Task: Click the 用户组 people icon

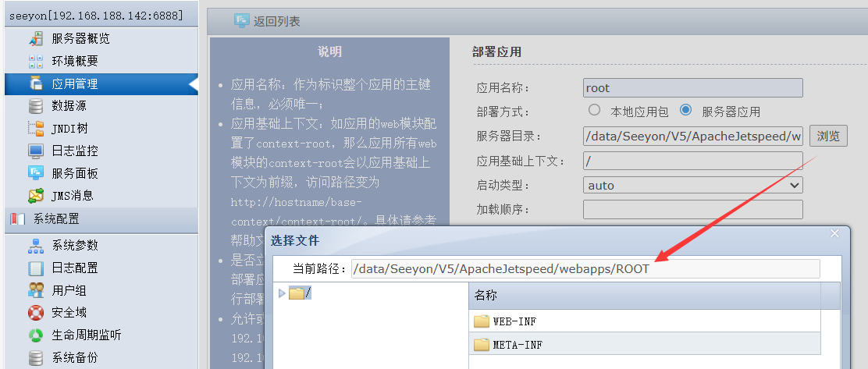Action: pyautogui.click(x=36, y=290)
